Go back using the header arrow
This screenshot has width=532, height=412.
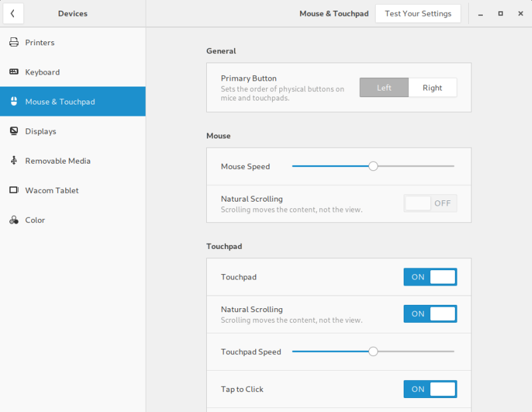[13, 13]
